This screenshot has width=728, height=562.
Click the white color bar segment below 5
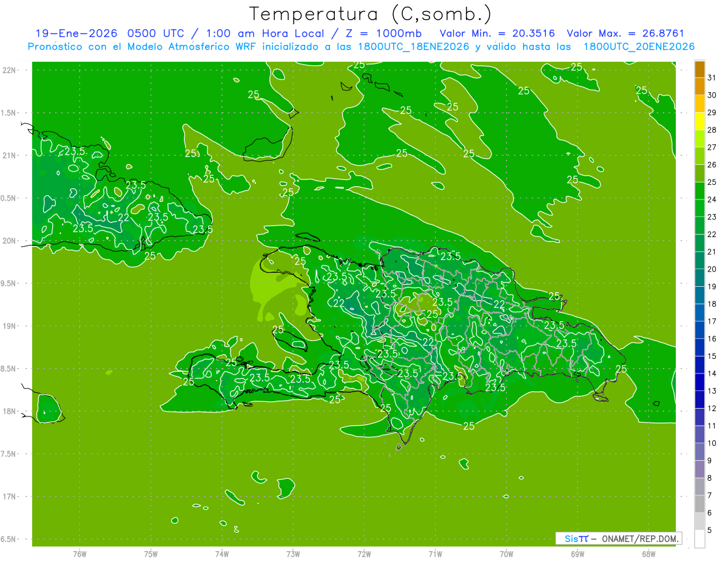coord(699,539)
